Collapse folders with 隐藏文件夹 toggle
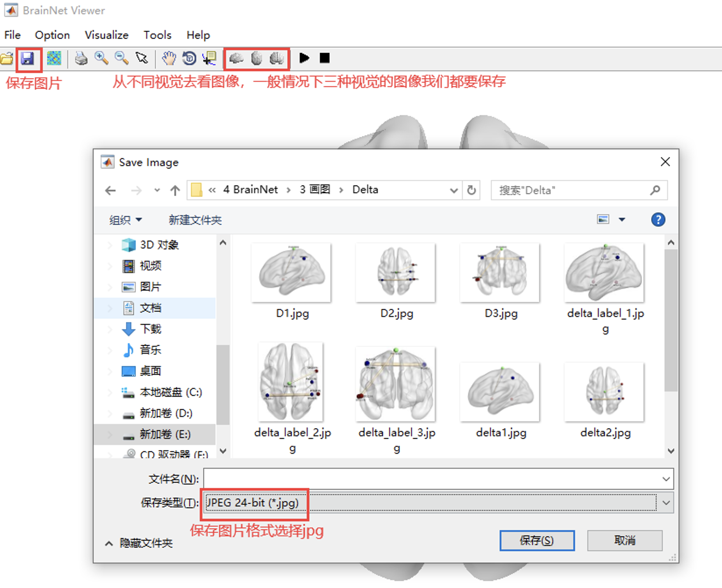Image resolution: width=722 pixels, height=588 pixels. (139, 543)
